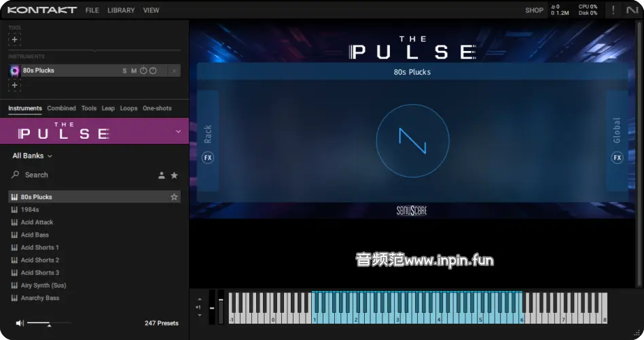
Task: Open the Global panel tab
Action: 617,131
